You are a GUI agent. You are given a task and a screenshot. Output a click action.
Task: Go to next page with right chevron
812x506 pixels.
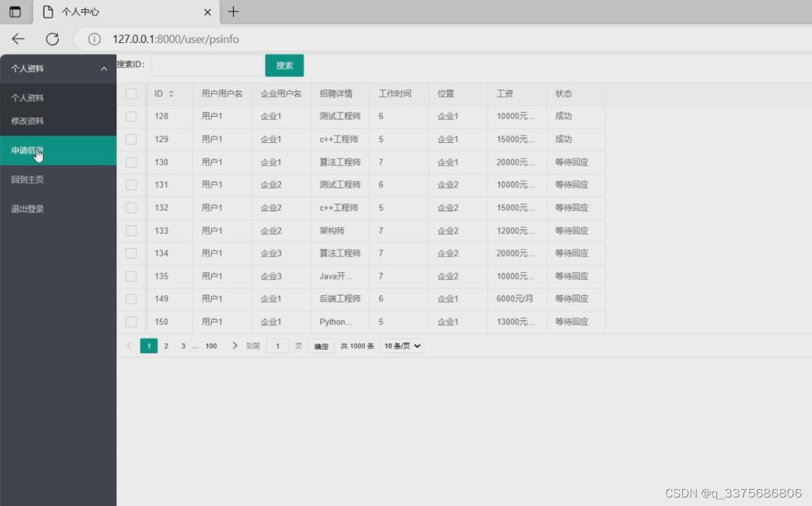pyautogui.click(x=235, y=346)
